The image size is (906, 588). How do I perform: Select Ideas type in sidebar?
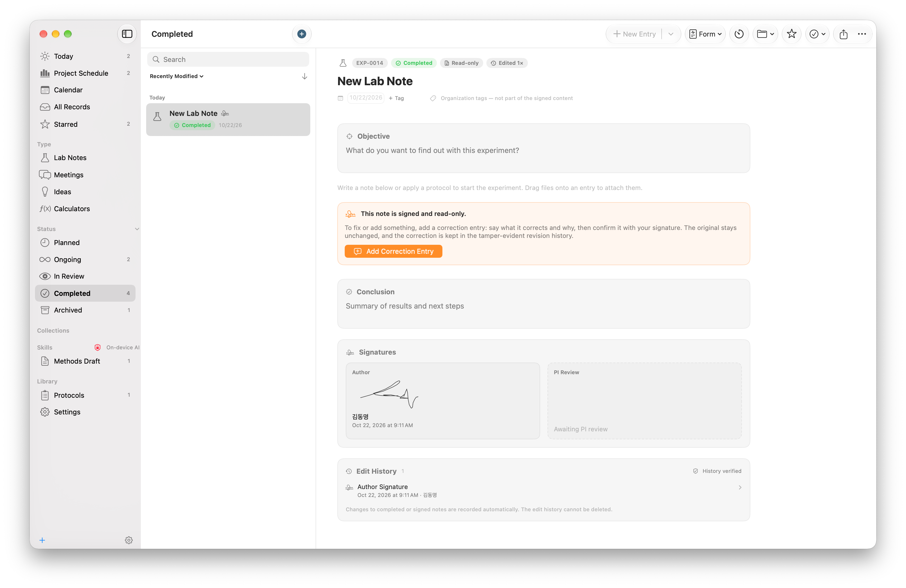click(x=85, y=192)
